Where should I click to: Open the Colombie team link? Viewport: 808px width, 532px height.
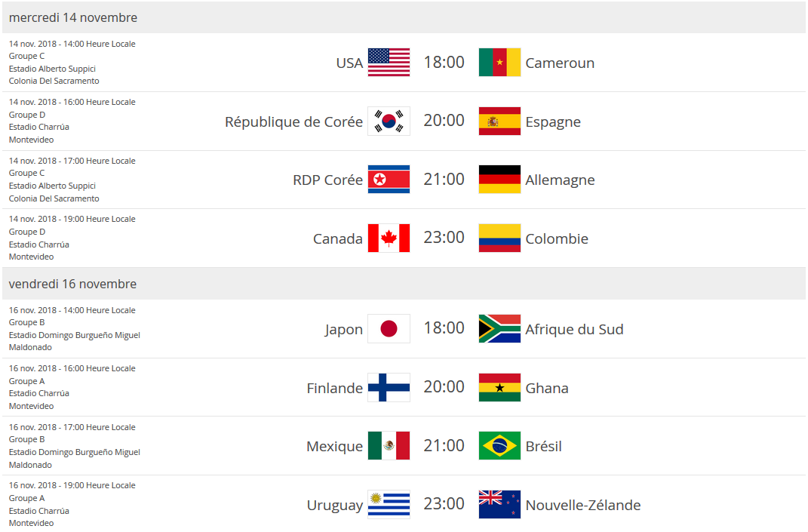pyautogui.click(x=557, y=239)
